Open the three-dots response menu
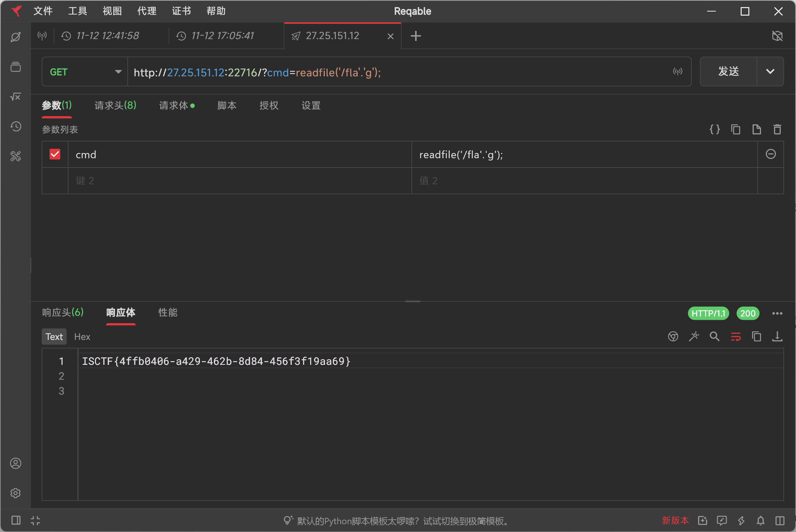Image resolution: width=796 pixels, height=532 pixels. [777, 313]
